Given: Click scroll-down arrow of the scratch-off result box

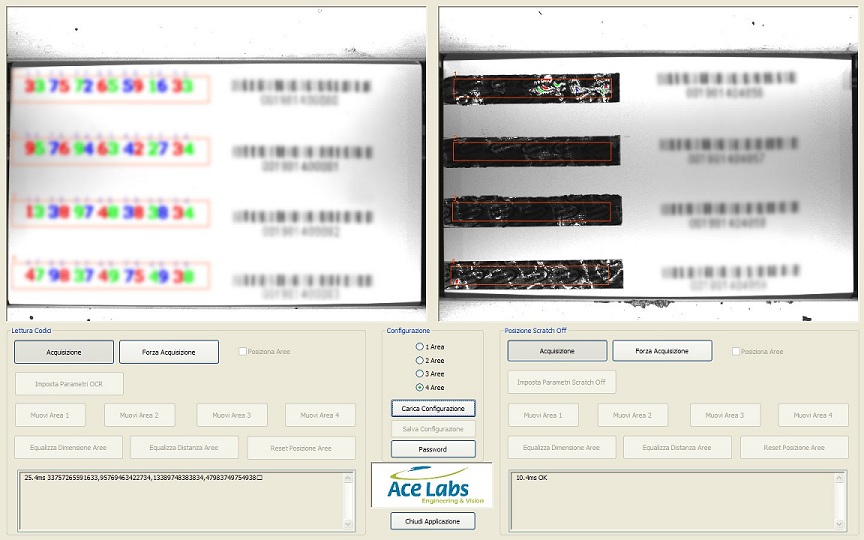Looking at the screenshot, I should pyautogui.click(x=840, y=524).
